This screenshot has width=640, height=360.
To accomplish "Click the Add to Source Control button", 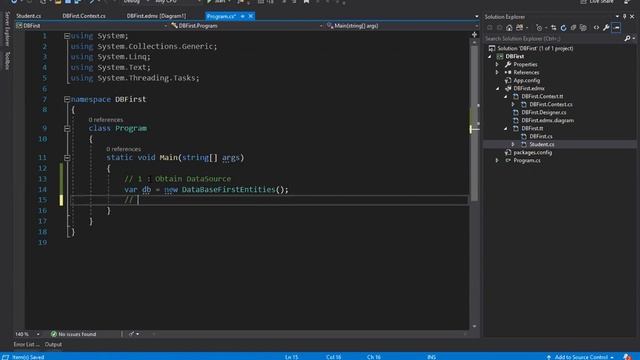I will [x=580, y=357].
